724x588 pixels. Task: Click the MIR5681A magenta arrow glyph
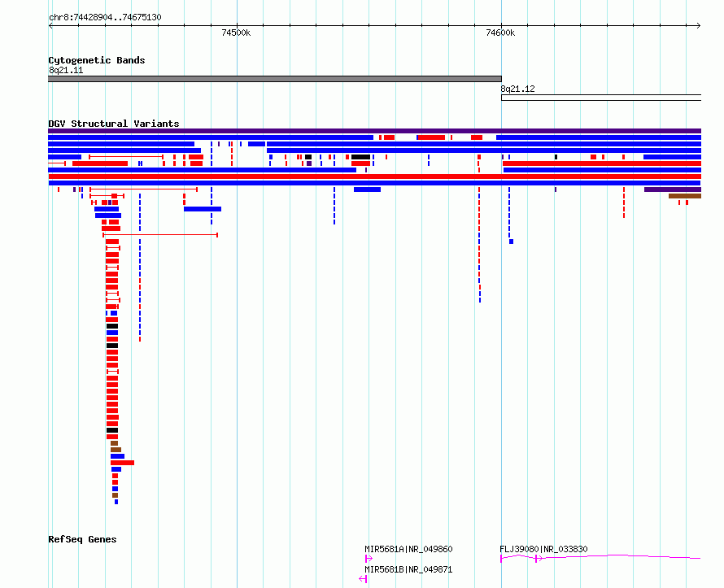click(369, 559)
